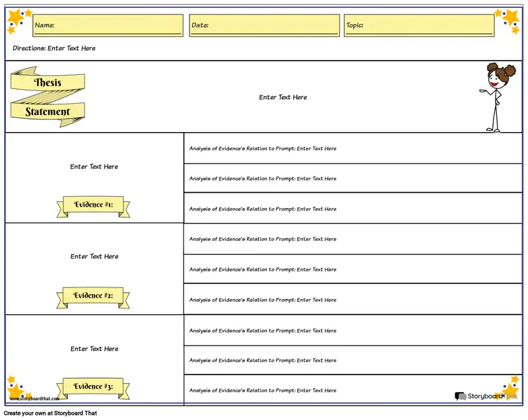
Task: Click into the Name field
Action: point(108,25)
